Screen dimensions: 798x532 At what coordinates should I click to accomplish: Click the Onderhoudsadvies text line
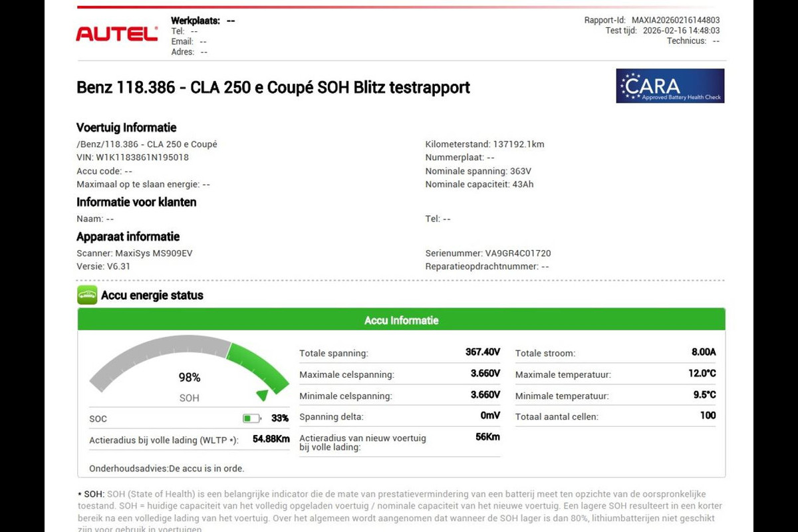pyautogui.click(x=166, y=468)
